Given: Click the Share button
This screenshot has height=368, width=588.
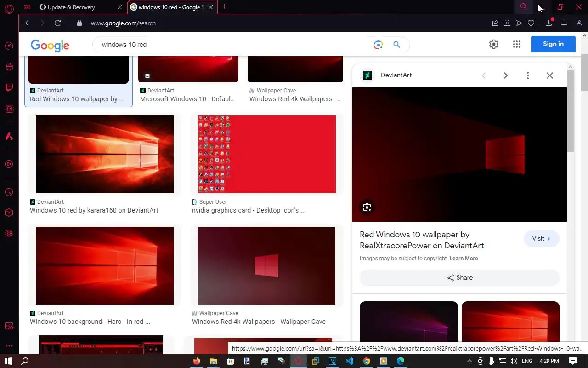Looking at the screenshot, I should pos(459,278).
